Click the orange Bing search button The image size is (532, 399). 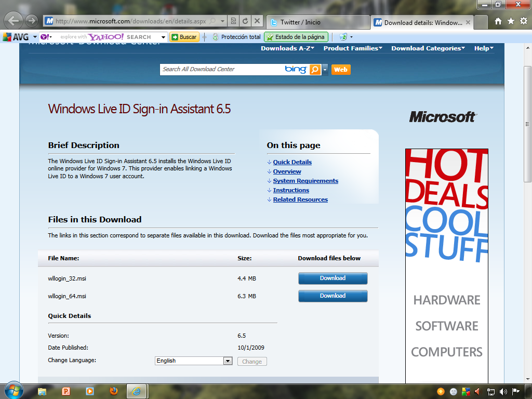click(x=315, y=70)
